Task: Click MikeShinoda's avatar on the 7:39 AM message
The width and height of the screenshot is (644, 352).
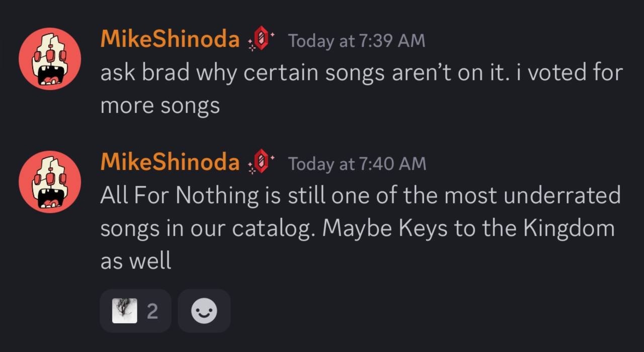Action: [x=49, y=59]
